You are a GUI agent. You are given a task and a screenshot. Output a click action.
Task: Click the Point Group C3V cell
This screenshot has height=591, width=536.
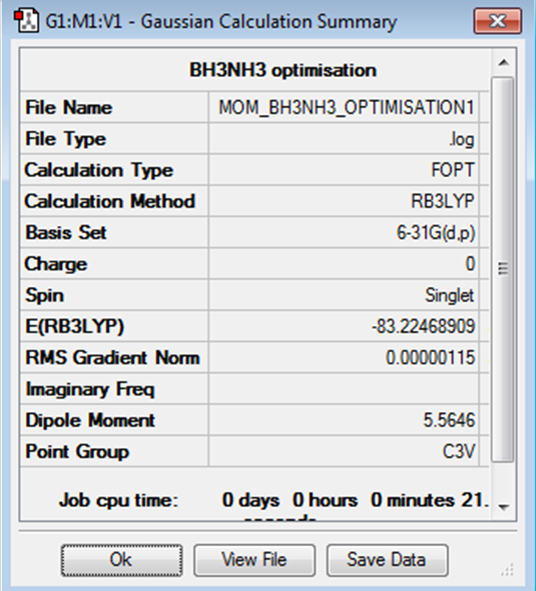click(x=343, y=452)
